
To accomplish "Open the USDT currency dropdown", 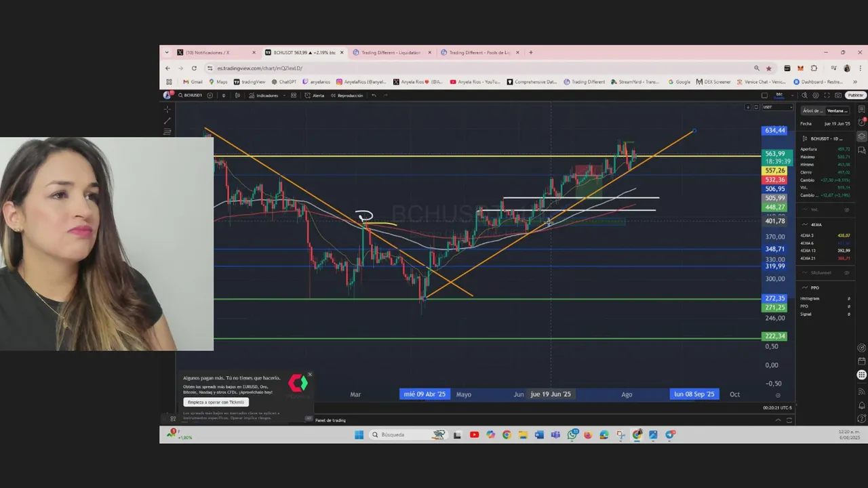I will point(778,107).
